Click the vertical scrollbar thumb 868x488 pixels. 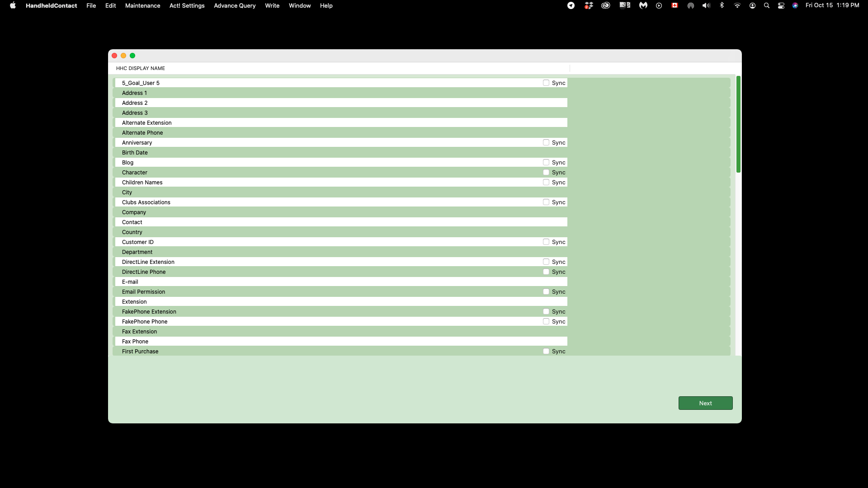(x=738, y=124)
